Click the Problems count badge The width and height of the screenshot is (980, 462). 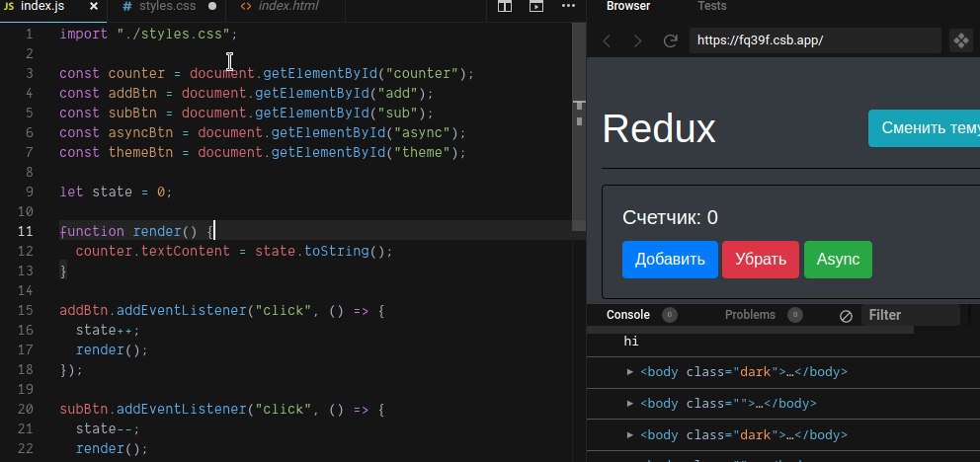click(795, 315)
